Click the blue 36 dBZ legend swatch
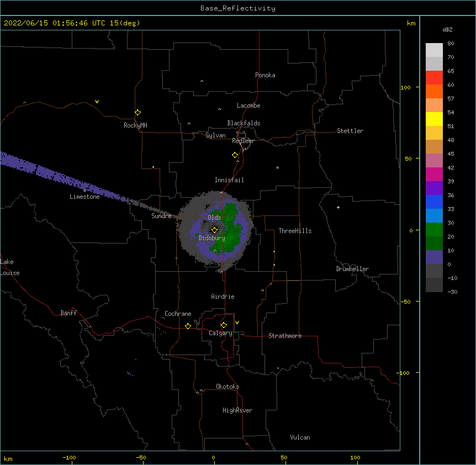 [x=434, y=202]
